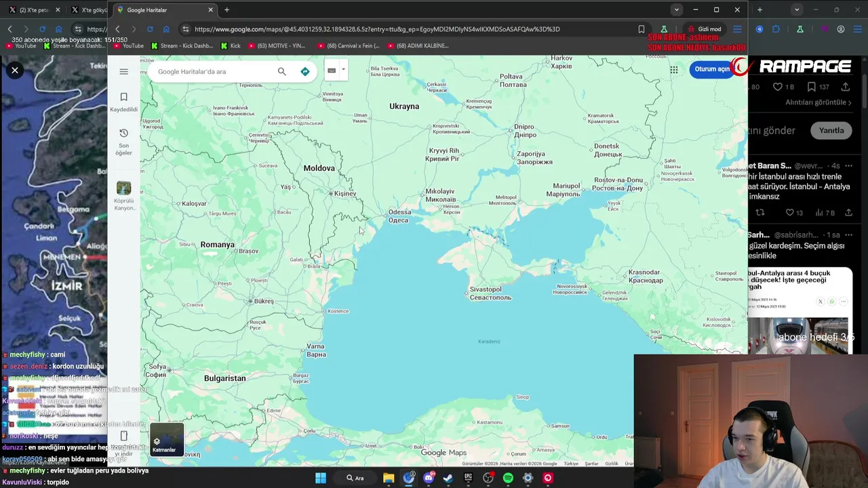Click the home icon in Maps browser toolbar

[166, 29]
